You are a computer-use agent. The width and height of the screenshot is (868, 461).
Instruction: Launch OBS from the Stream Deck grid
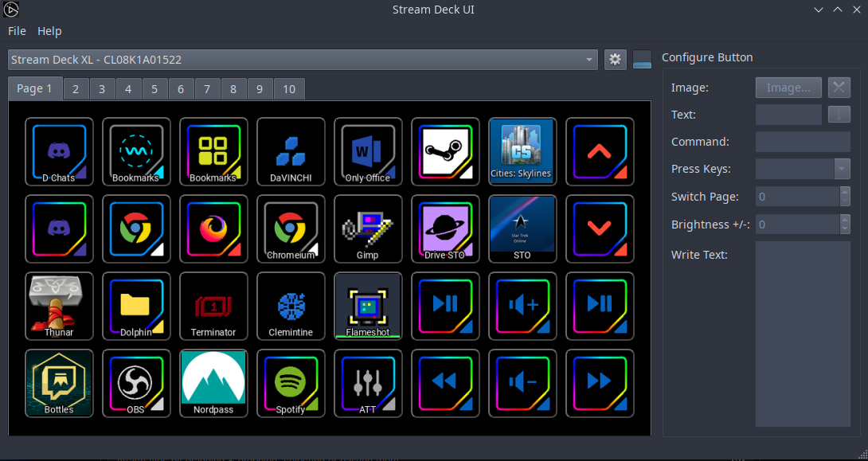tap(136, 383)
